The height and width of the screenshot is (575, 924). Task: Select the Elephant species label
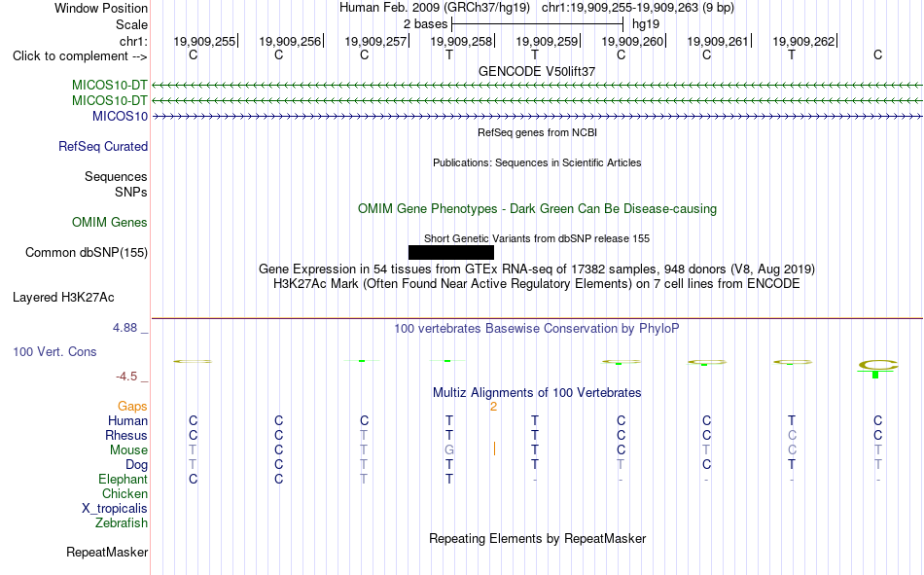[x=124, y=479]
